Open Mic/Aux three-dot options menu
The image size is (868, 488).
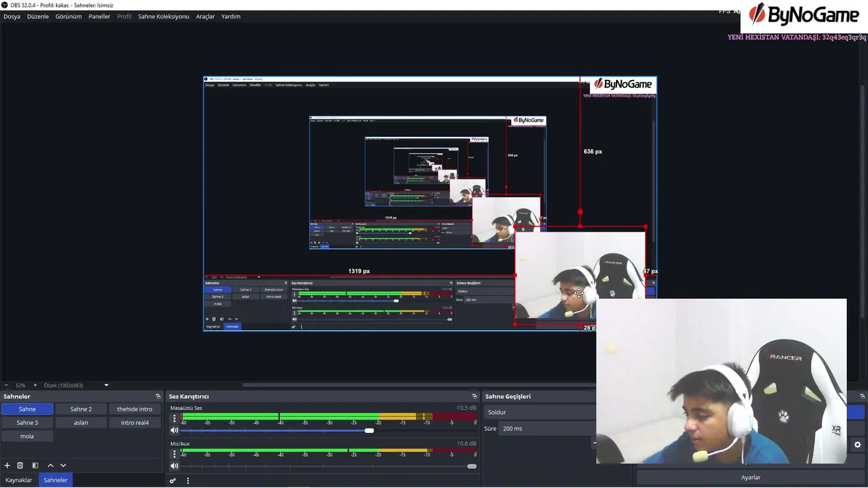[174, 453]
